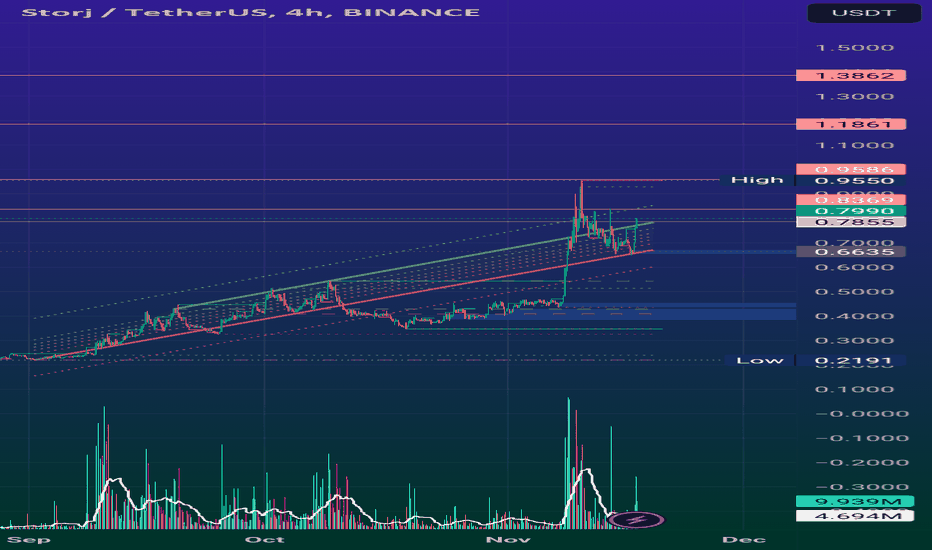
Task: Open the USDT currency selector
Action: tap(864, 12)
